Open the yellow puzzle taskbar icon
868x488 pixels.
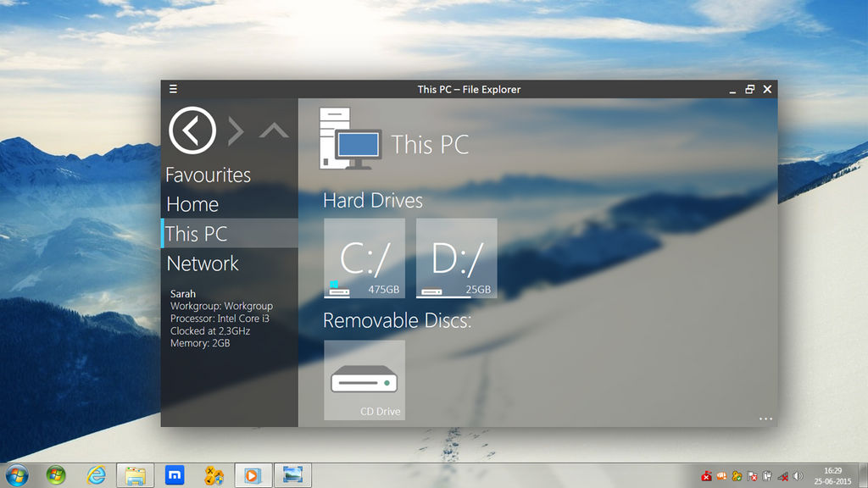click(214, 475)
